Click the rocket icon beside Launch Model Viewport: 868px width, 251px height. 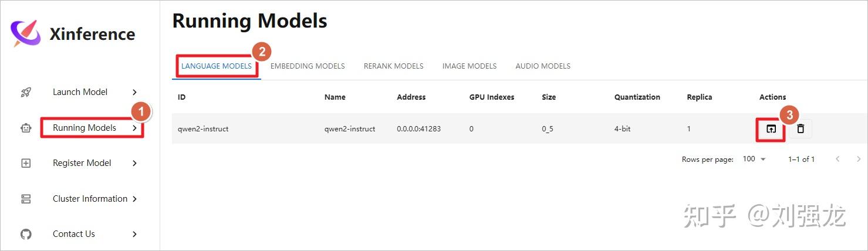[26, 92]
